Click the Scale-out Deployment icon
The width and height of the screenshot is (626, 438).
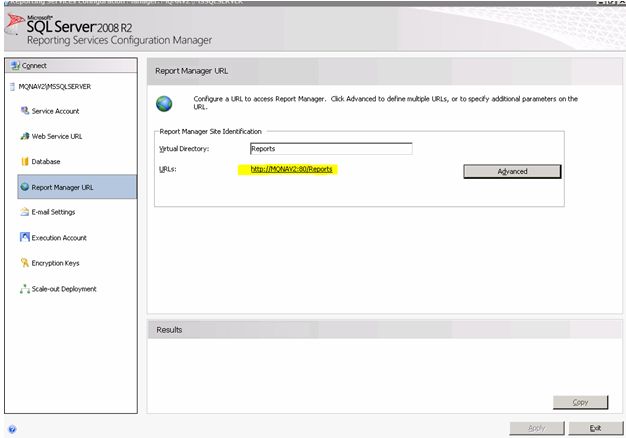coord(25,289)
